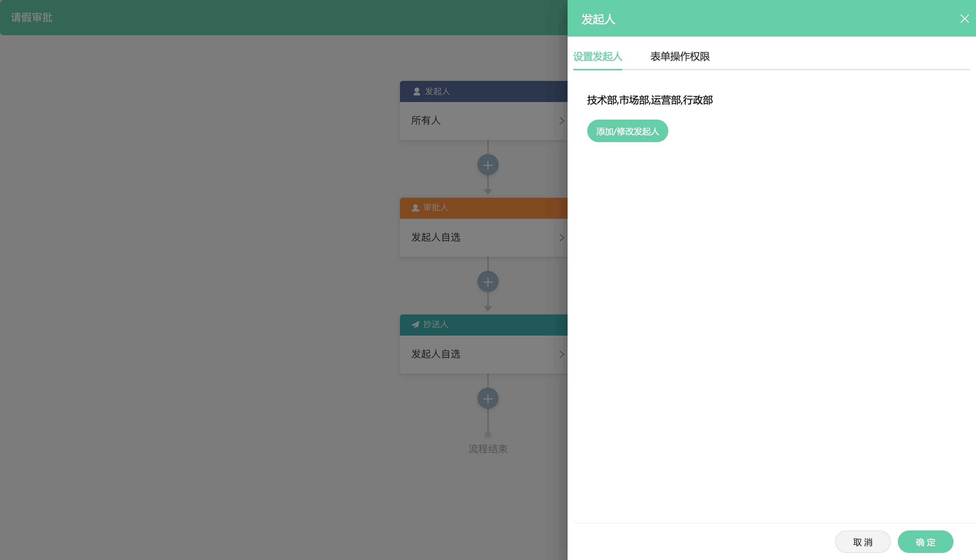Open the 表单操作权限 tab
The height and width of the screenshot is (560, 976).
pos(680,57)
